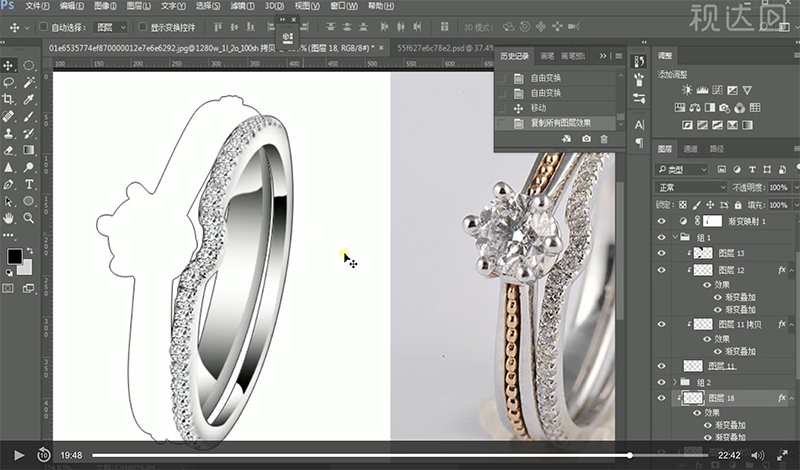
Task: Enable the 显示变换控件 checkbox
Action: (143, 27)
